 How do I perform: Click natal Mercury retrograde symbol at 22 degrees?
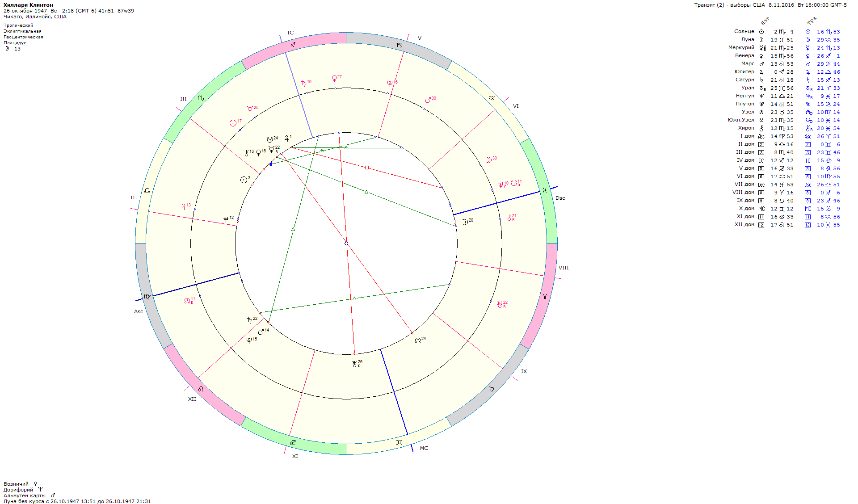click(271, 149)
